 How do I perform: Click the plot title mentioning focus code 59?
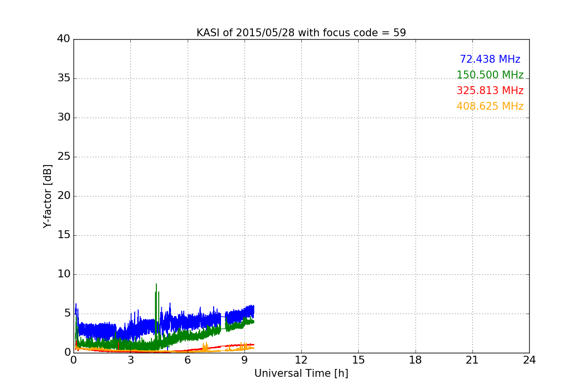(x=301, y=33)
